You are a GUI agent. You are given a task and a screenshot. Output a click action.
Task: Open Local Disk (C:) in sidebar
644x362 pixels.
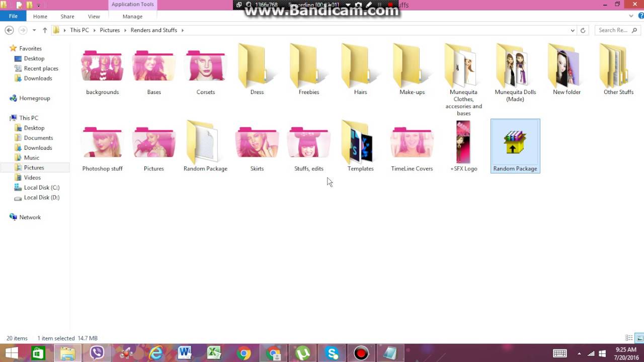point(41,188)
